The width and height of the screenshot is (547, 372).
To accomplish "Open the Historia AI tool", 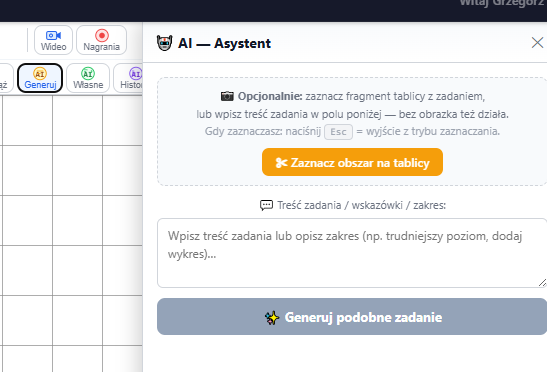I will point(128,78).
